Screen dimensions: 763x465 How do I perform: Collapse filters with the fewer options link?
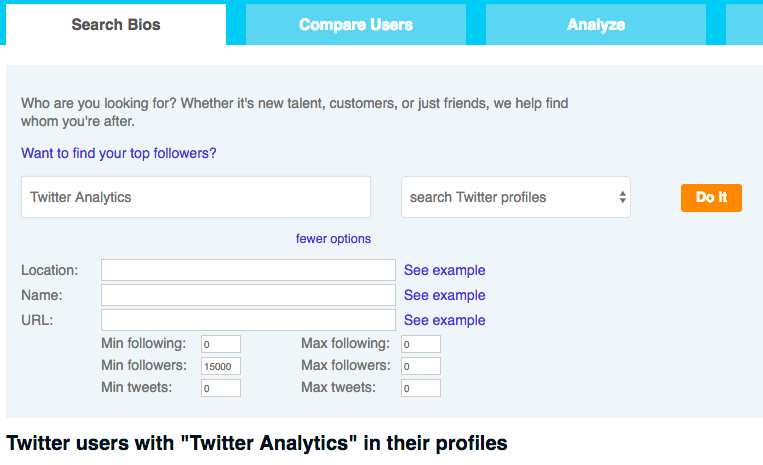point(333,238)
